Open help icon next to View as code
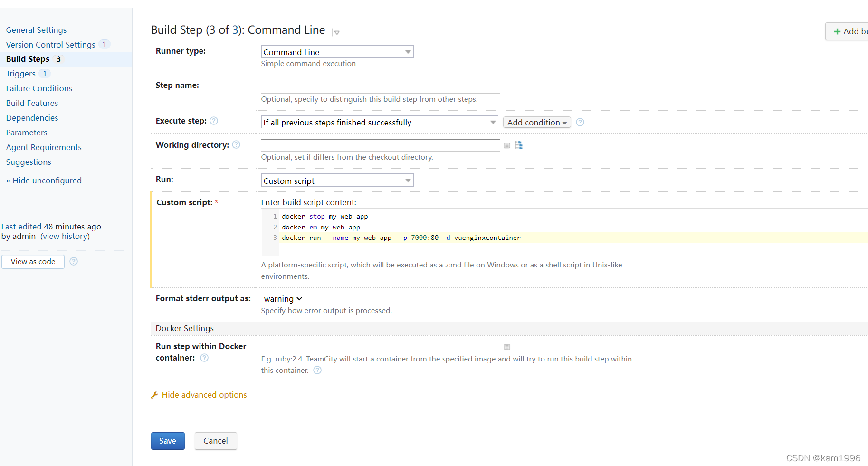868x466 pixels. tap(74, 261)
